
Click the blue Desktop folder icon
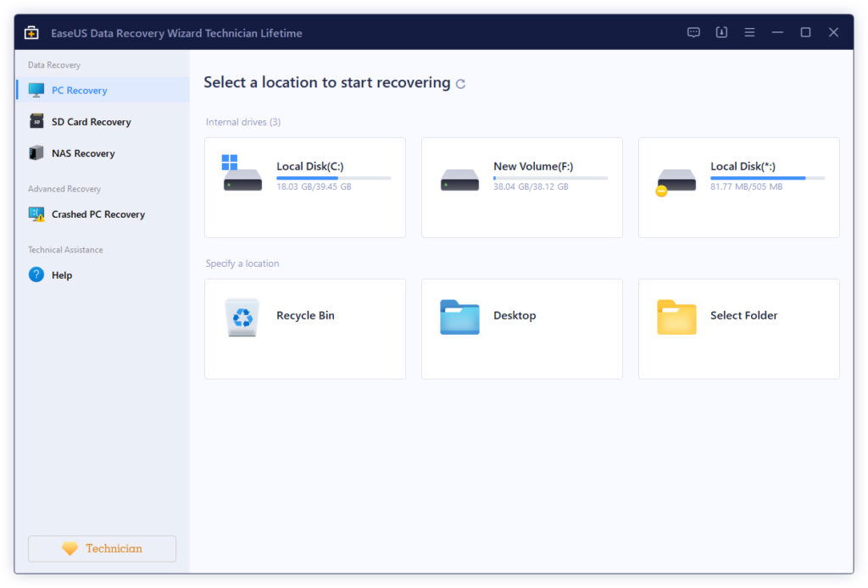click(x=459, y=317)
